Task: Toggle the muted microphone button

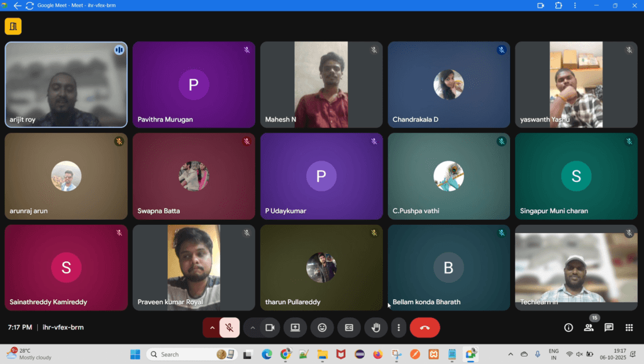Action: pyautogui.click(x=230, y=327)
